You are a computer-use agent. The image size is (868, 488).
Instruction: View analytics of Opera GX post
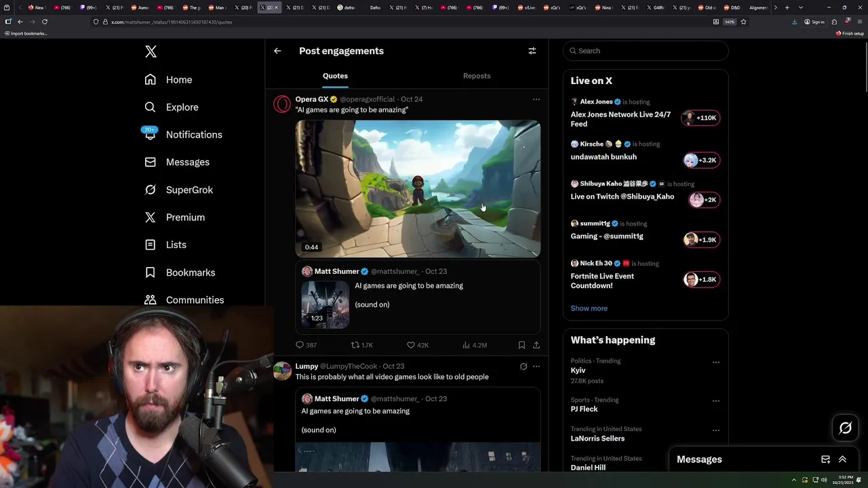(x=474, y=345)
